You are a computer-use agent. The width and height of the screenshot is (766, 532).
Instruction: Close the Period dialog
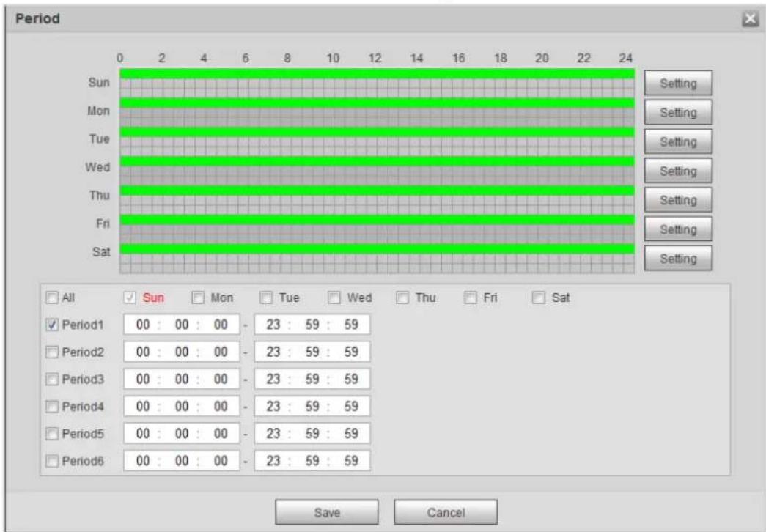[750, 19]
